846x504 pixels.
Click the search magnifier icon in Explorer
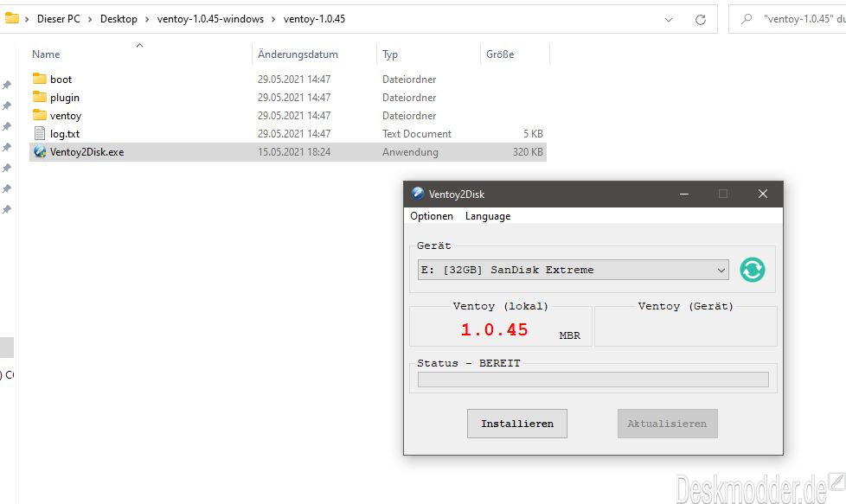coord(747,19)
